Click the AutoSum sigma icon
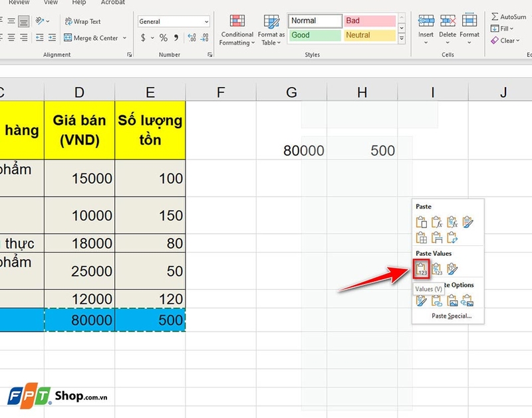The height and width of the screenshot is (418, 532). coord(495,17)
